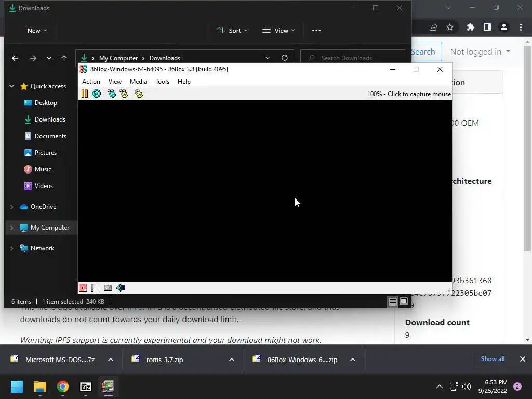Expand the Network tree node
Image resolution: width=532 pixels, height=399 pixels.
pyautogui.click(x=11, y=248)
